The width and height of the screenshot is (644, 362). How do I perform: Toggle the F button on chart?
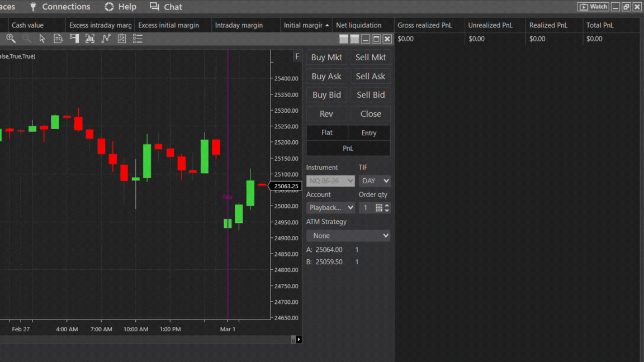297,56
